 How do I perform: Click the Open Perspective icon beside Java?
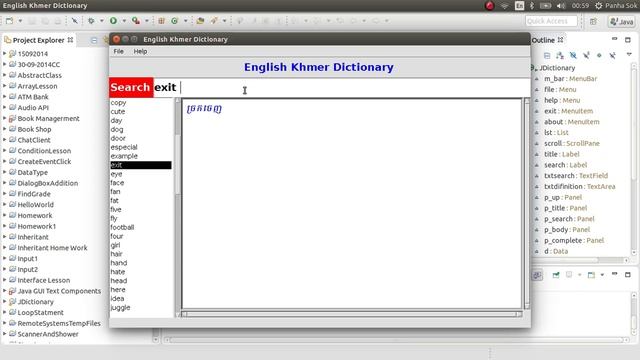click(593, 21)
